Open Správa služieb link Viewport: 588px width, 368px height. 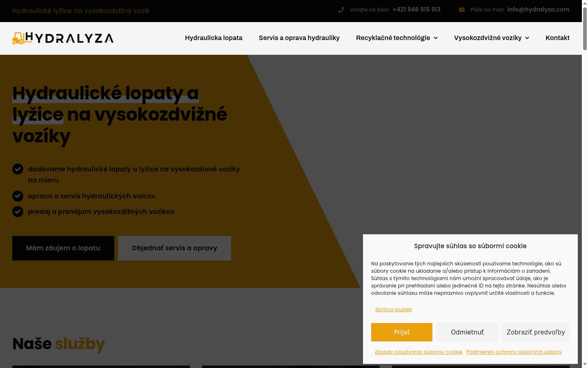[394, 310]
